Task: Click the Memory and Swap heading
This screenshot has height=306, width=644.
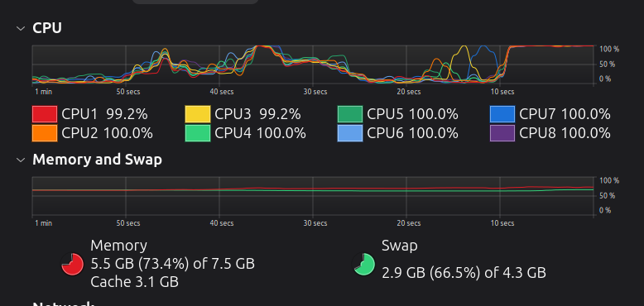Action: pyautogui.click(x=98, y=160)
